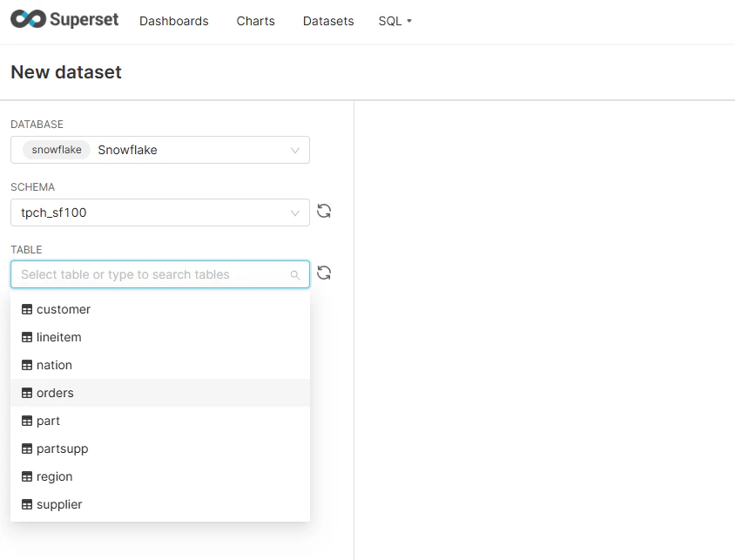Click the table icon beside lineitem
Screen dimensions: 735x560
[x=27, y=337]
